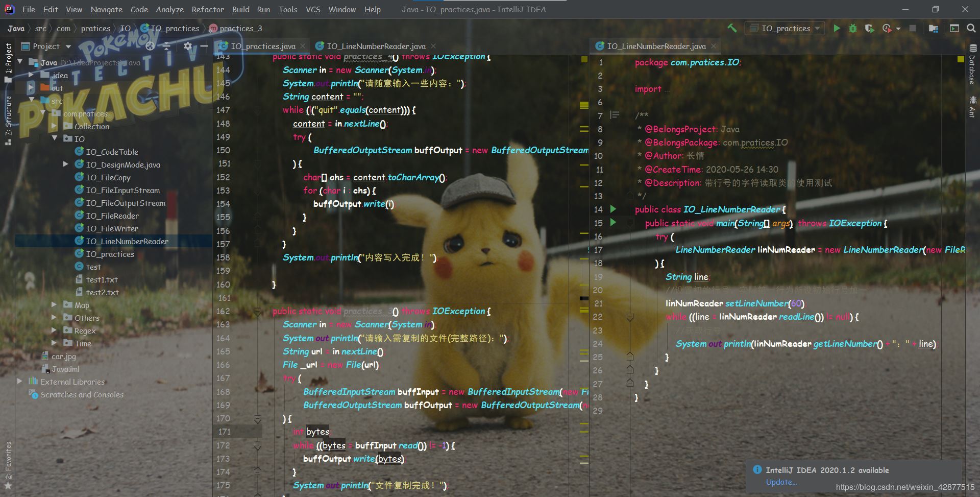Open Search Everywhere magnifier icon
Image resolution: width=980 pixels, height=497 pixels.
(x=971, y=29)
